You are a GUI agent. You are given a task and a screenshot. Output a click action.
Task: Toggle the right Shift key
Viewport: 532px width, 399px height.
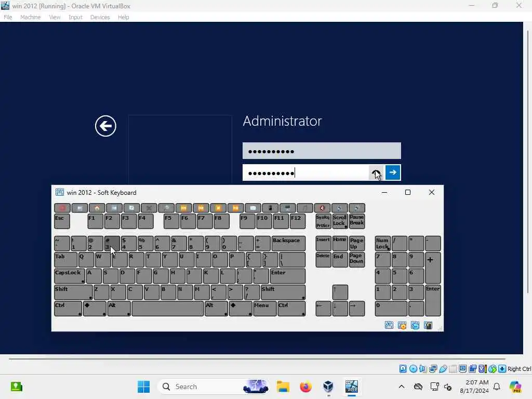click(x=283, y=292)
